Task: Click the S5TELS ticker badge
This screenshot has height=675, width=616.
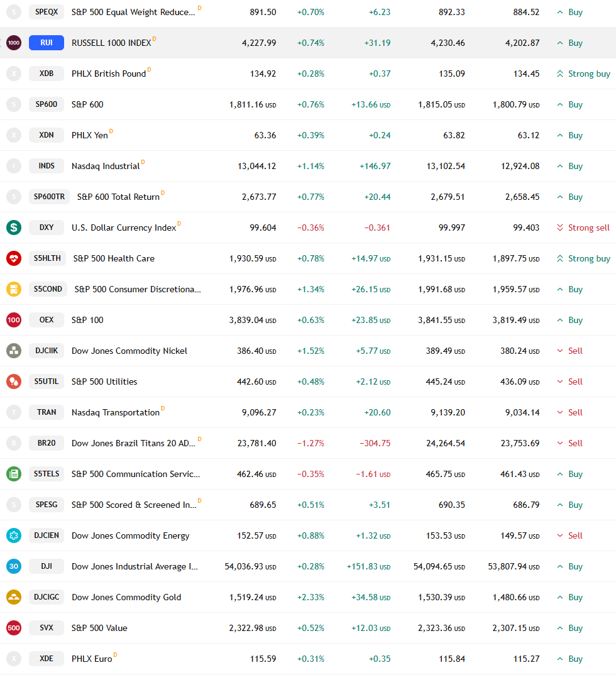Action: pos(47,474)
